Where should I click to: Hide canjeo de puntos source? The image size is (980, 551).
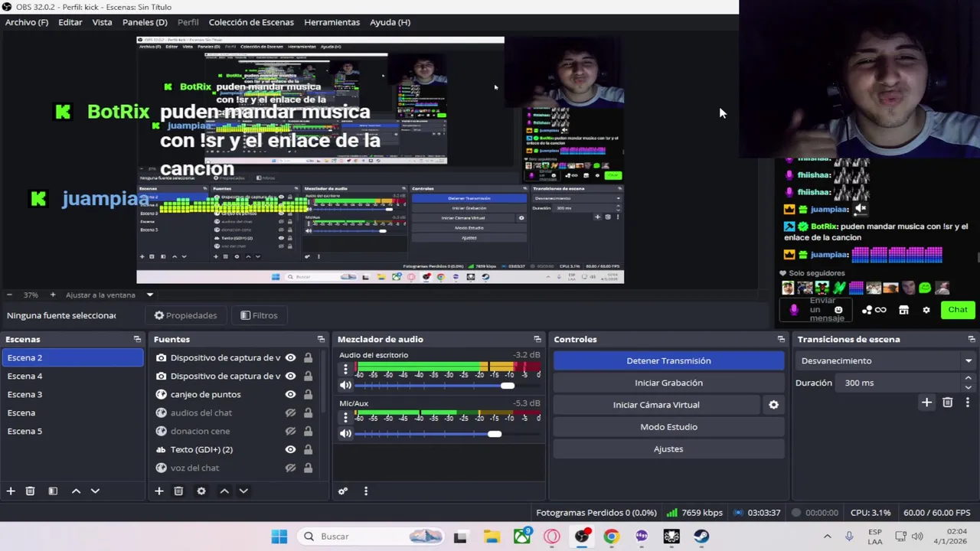(290, 394)
